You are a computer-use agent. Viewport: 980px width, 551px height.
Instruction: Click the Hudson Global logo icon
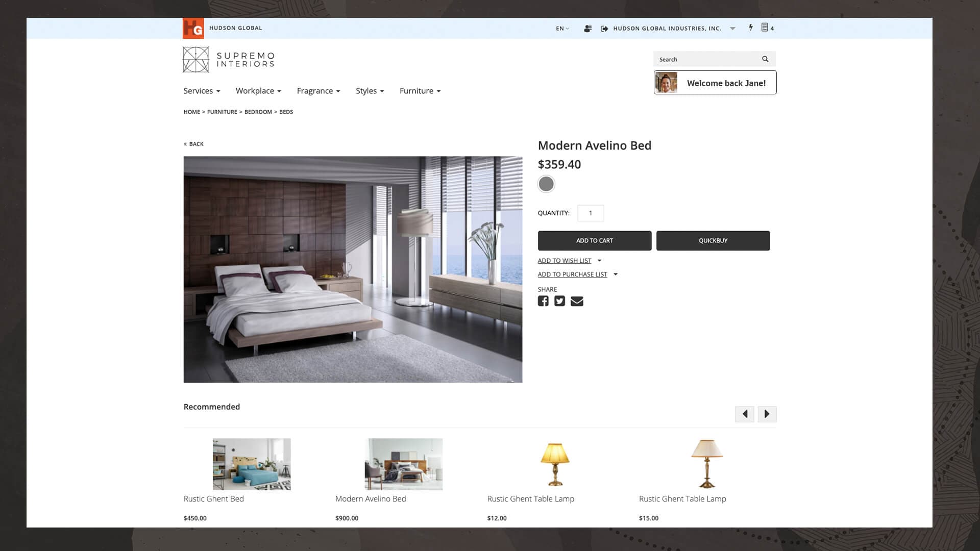pyautogui.click(x=192, y=28)
